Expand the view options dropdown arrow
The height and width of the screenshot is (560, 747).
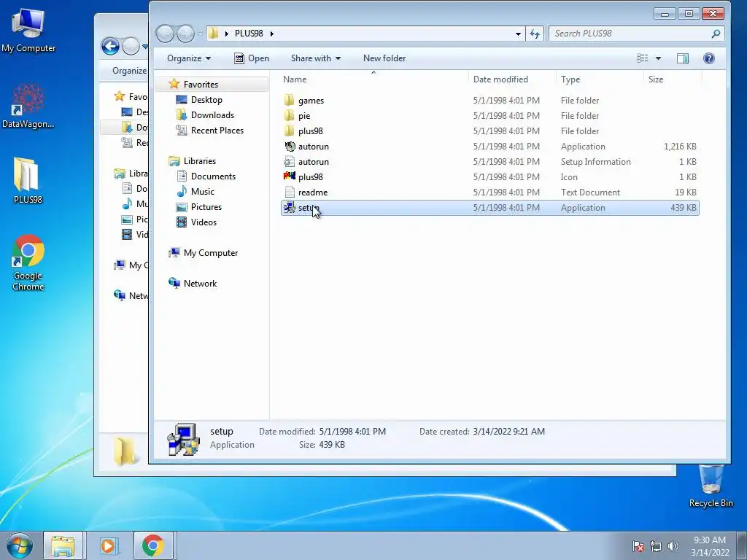pos(659,58)
